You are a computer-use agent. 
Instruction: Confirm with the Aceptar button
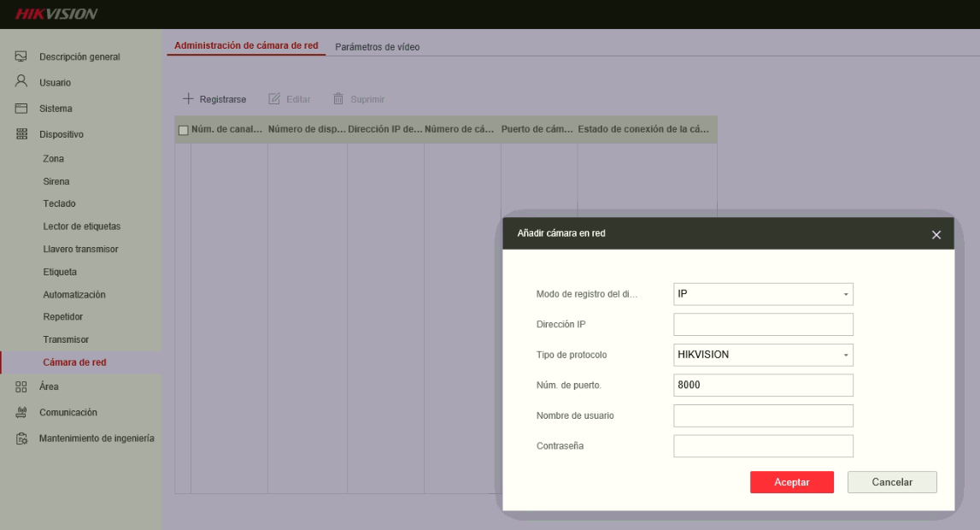(792, 482)
